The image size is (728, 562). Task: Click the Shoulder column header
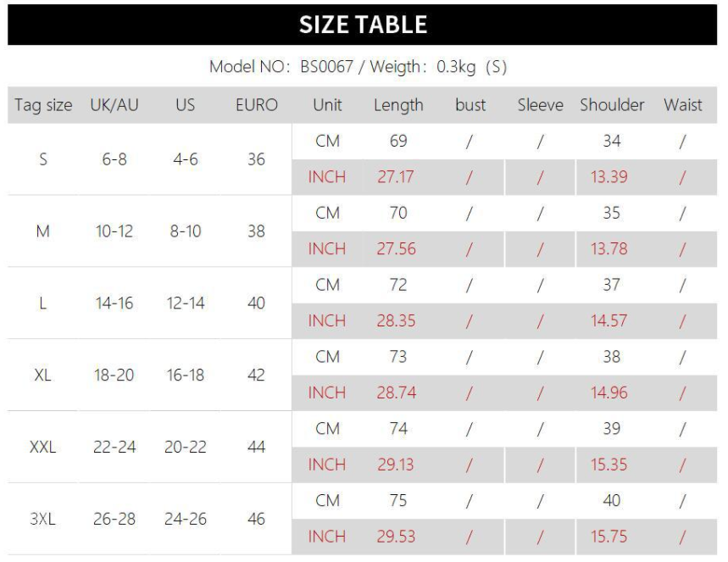pyautogui.click(x=612, y=106)
